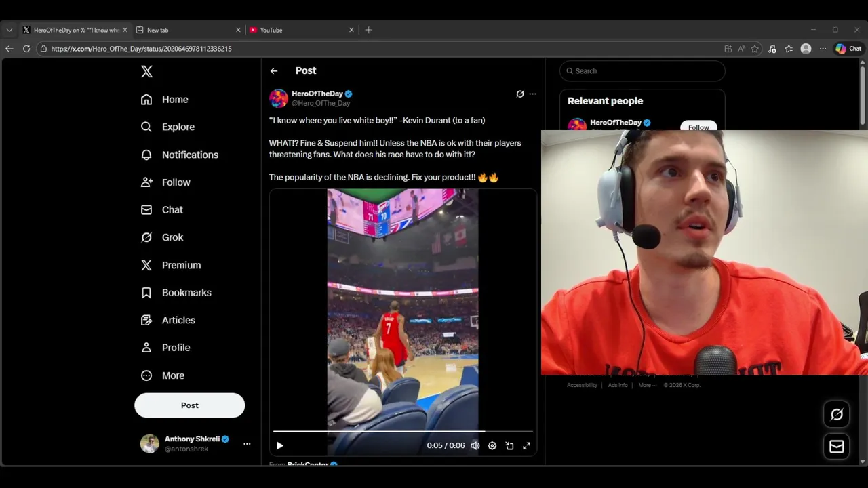
Task: Click the browser profile avatar
Action: (806, 49)
